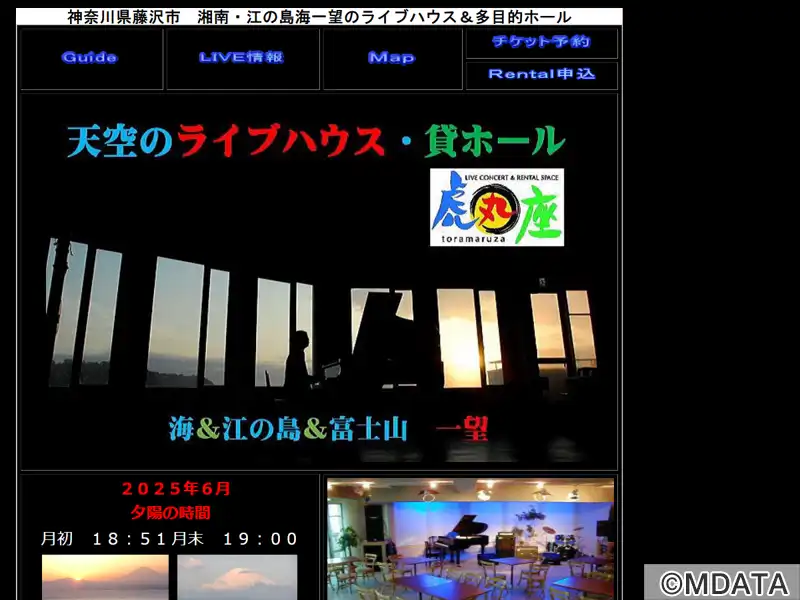Open the Rental申込 application page

(541, 74)
